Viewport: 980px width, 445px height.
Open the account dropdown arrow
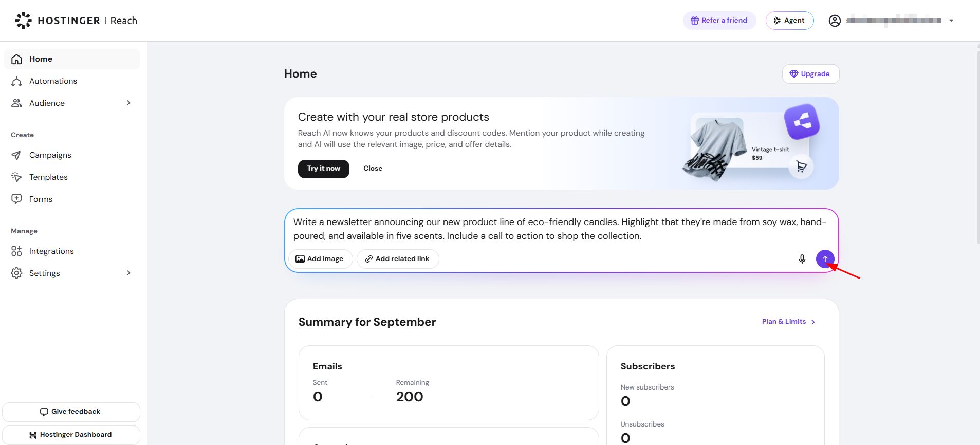coord(951,21)
